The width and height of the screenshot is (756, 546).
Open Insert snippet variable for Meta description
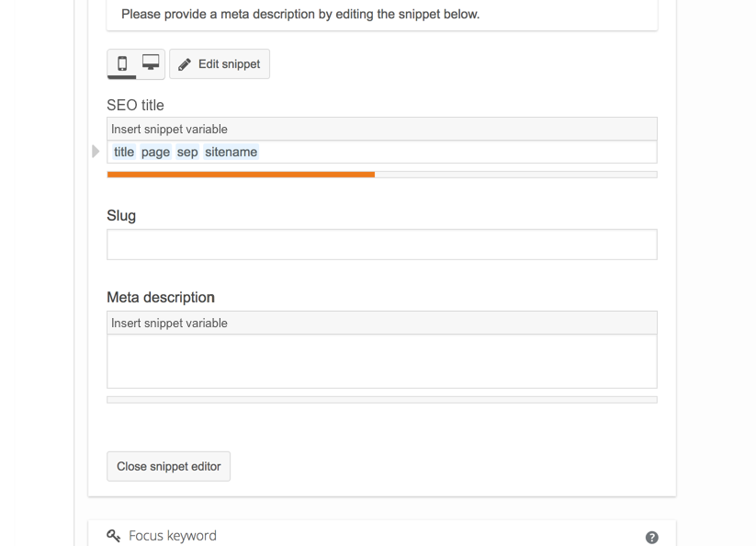(x=382, y=323)
